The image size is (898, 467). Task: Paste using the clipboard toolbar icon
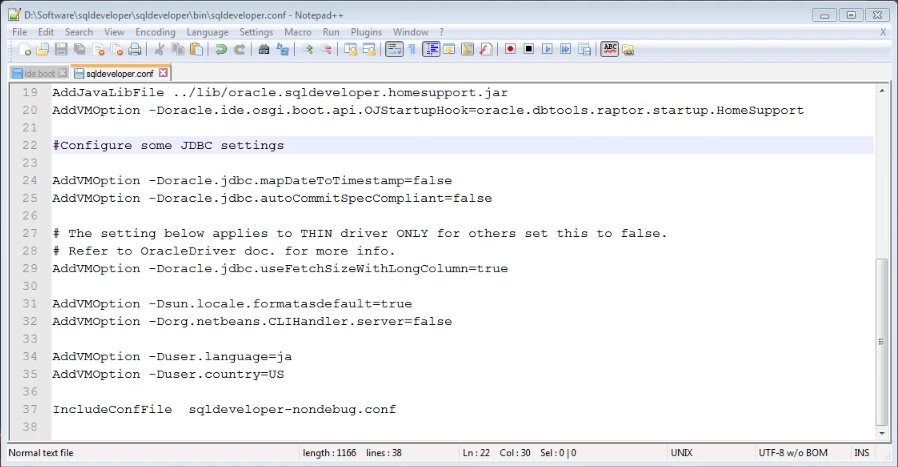(196, 50)
